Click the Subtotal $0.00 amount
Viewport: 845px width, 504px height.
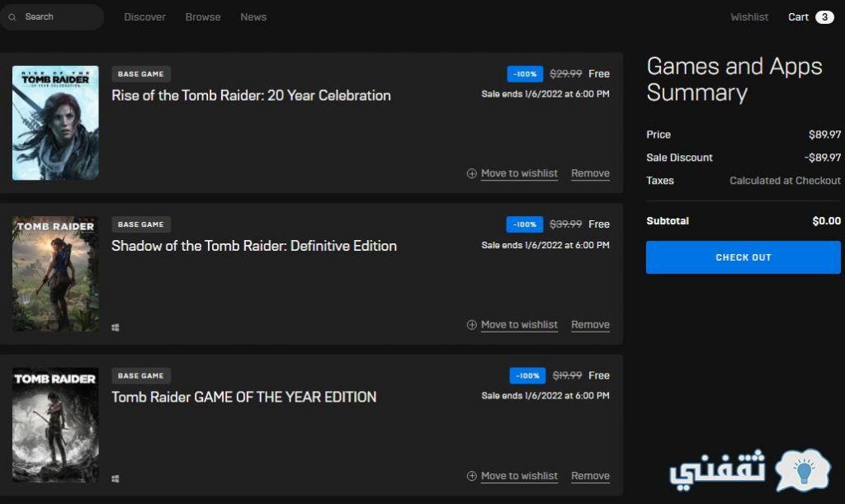[826, 221]
